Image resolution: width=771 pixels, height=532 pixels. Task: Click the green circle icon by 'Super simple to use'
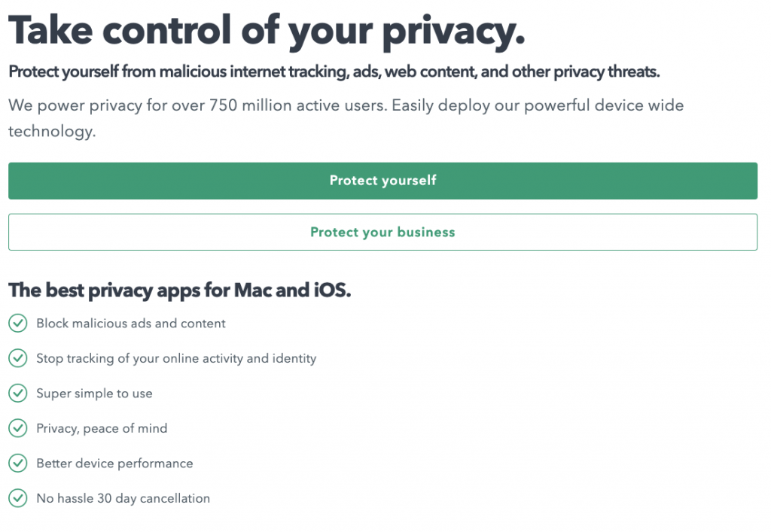18,393
